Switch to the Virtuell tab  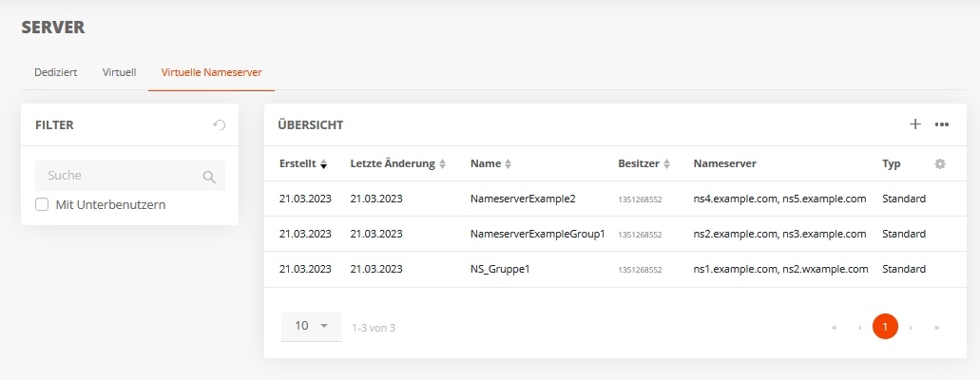click(120, 72)
